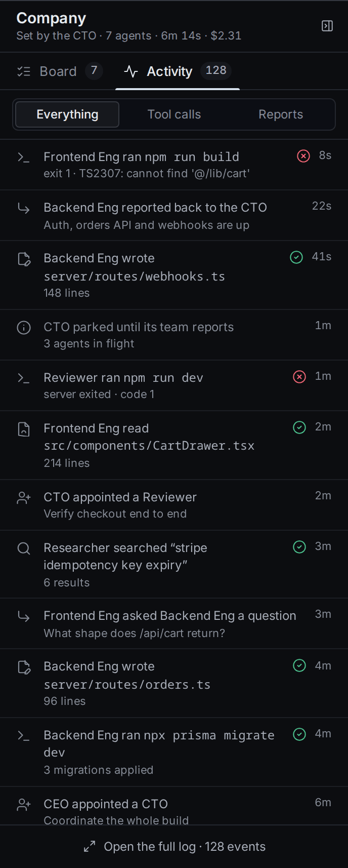348x868 pixels.
Task: Open 'CTO parked until its team reports' event
Action: coord(174,335)
